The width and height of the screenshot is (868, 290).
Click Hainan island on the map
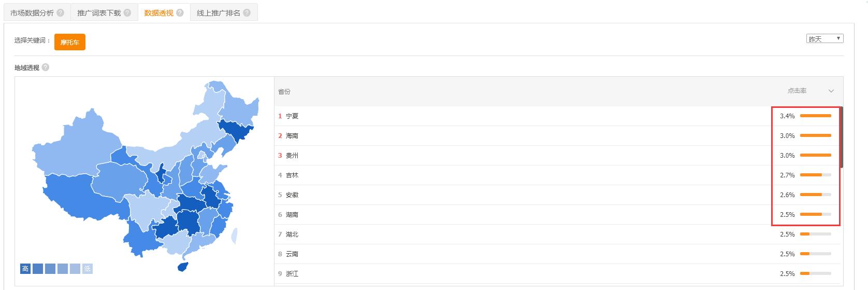[182, 266]
